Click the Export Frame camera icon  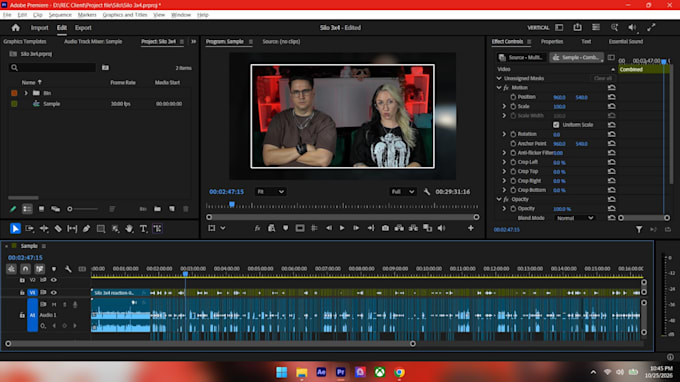385,228
